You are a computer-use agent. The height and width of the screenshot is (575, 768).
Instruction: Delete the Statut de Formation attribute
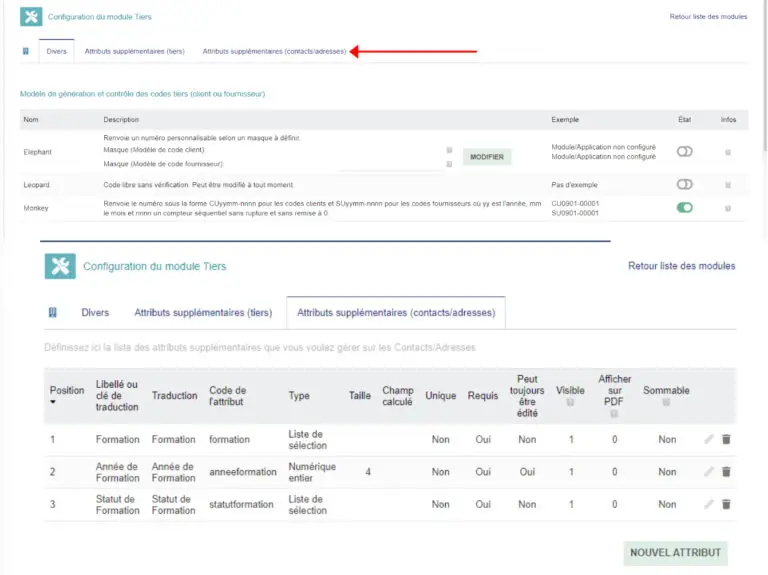click(x=726, y=504)
